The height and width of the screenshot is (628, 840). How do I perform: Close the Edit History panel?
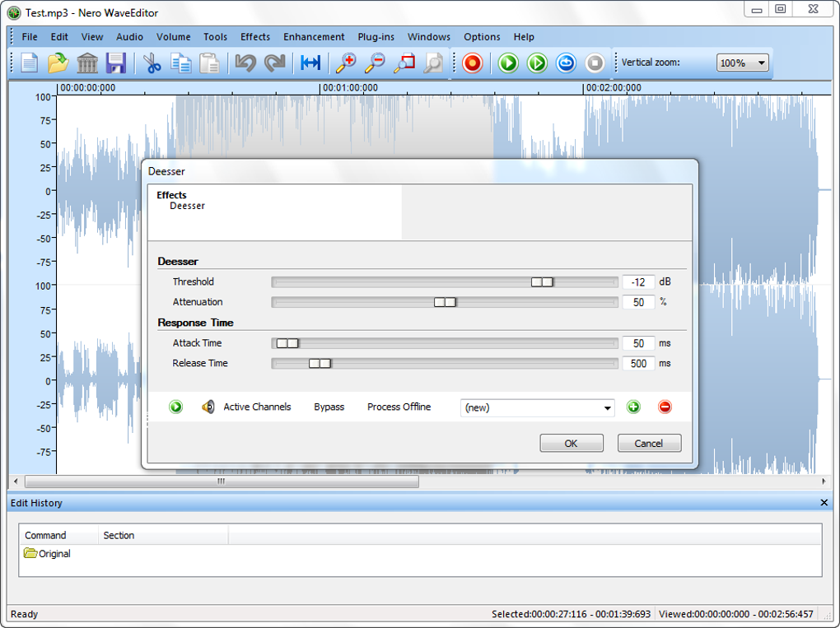tap(824, 503)
